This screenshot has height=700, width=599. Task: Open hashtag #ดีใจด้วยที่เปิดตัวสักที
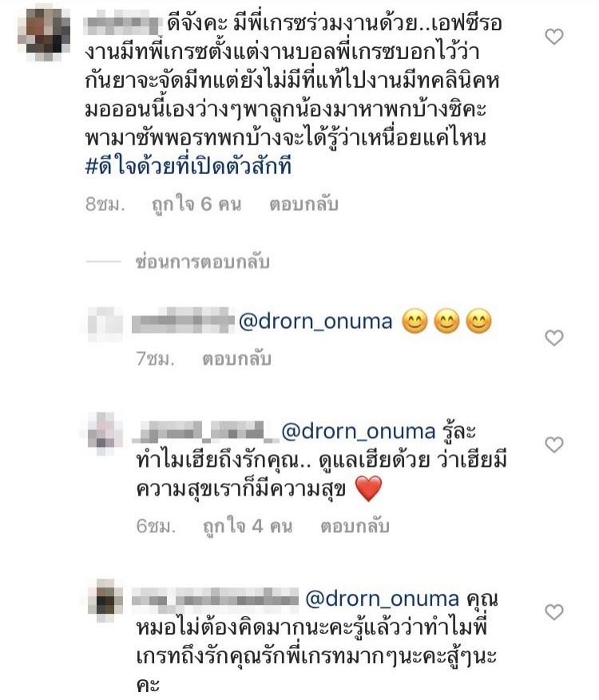click(188, 167)
